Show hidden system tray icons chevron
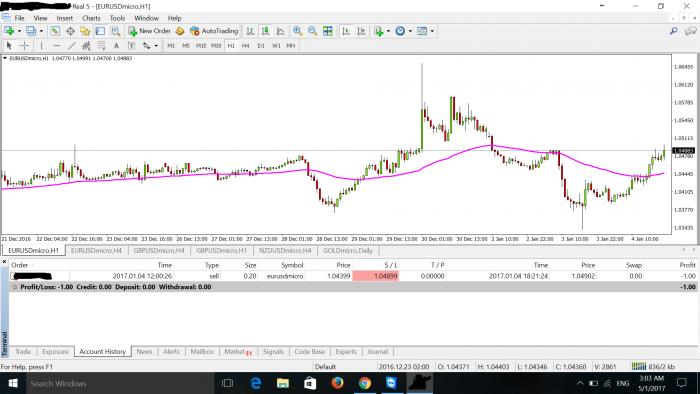Image resolution: width=700 pixels, height=394 pixels. pyautogui.click(x=580, y=383)
